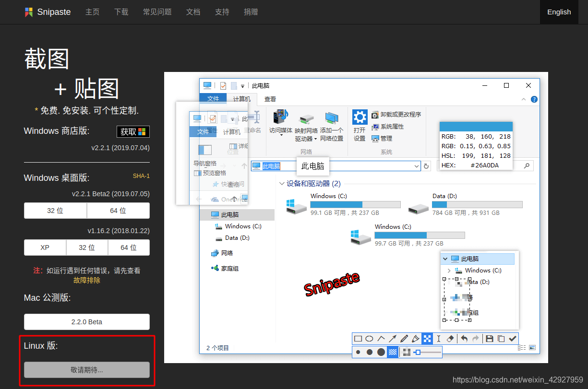Click the 获取 Windows Store button
588x389 pixels.
pos(133,131)
